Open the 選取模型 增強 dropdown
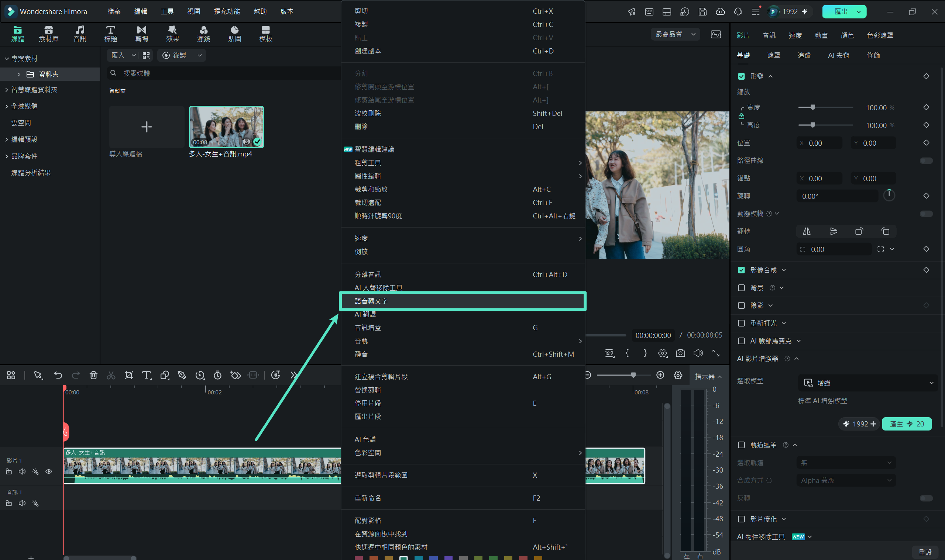 pyautogui.click(x=867, y=383)
